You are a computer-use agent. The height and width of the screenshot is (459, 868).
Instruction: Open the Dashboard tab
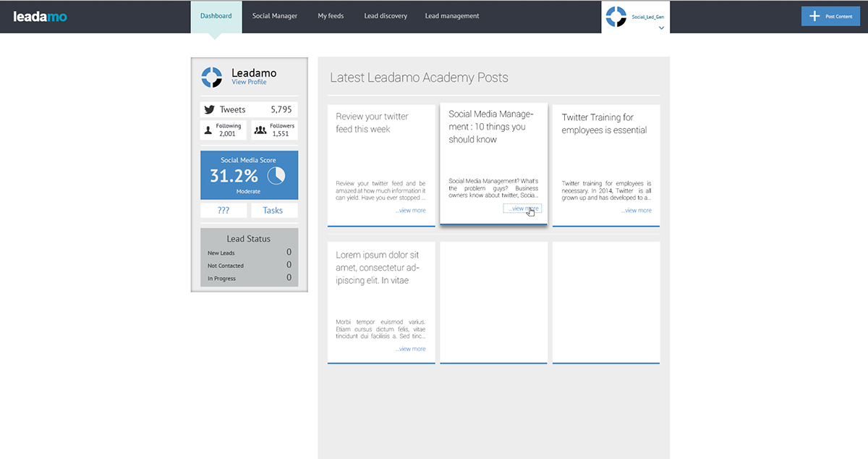pyautogui.click(x=216, y=16)
